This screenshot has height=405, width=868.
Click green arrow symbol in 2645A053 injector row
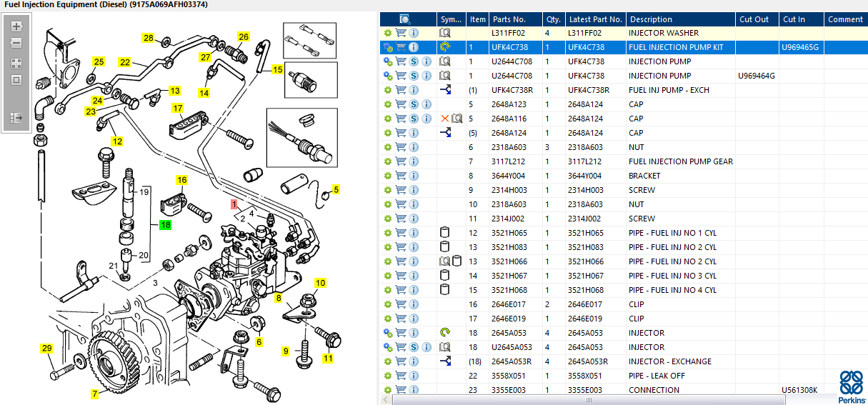[445, 333]
